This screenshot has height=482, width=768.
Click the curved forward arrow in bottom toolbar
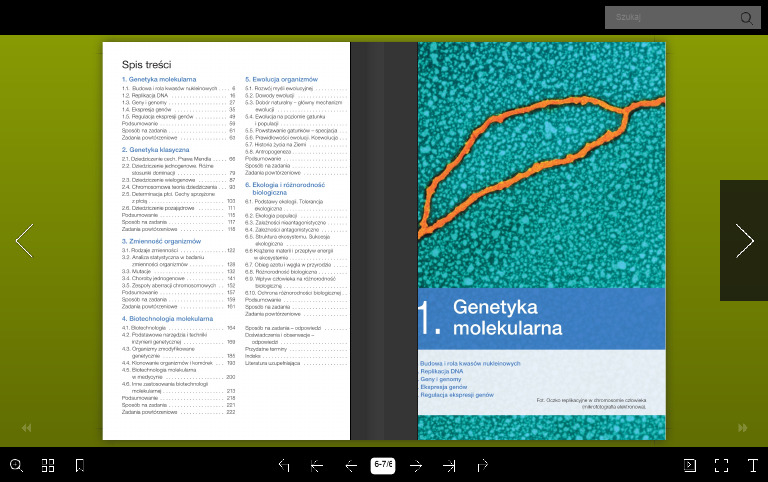tap(483, 465)
